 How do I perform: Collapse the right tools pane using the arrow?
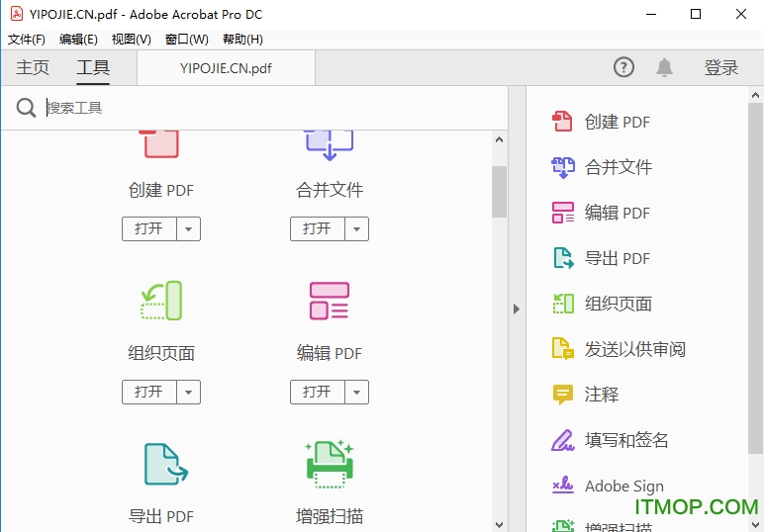click(517, 310)
